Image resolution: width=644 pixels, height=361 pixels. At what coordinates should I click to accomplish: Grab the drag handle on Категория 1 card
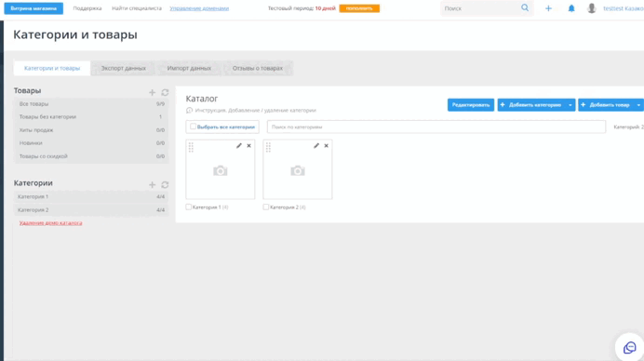(x=191, y=147)
